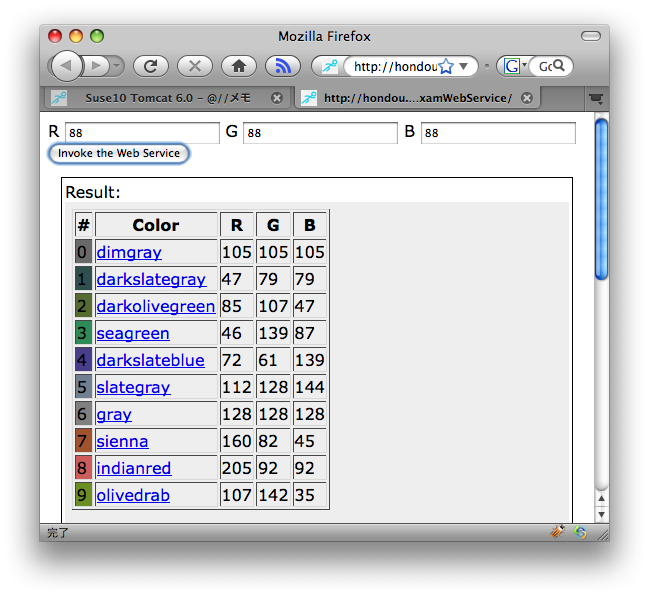Open the list all tabs dropdown
The height and width of the screenshot is (596, 649).
coord(596,98)
